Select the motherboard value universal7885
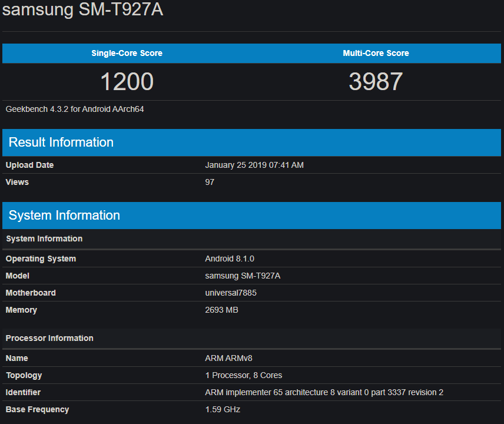 pyautogui.click(x=231, y=293)
